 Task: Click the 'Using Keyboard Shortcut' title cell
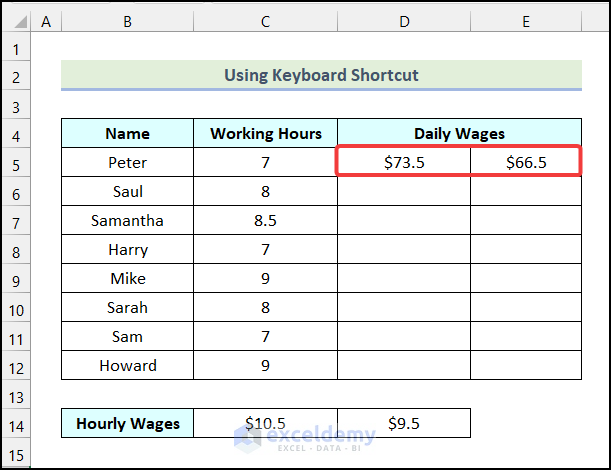click(321, 75)
